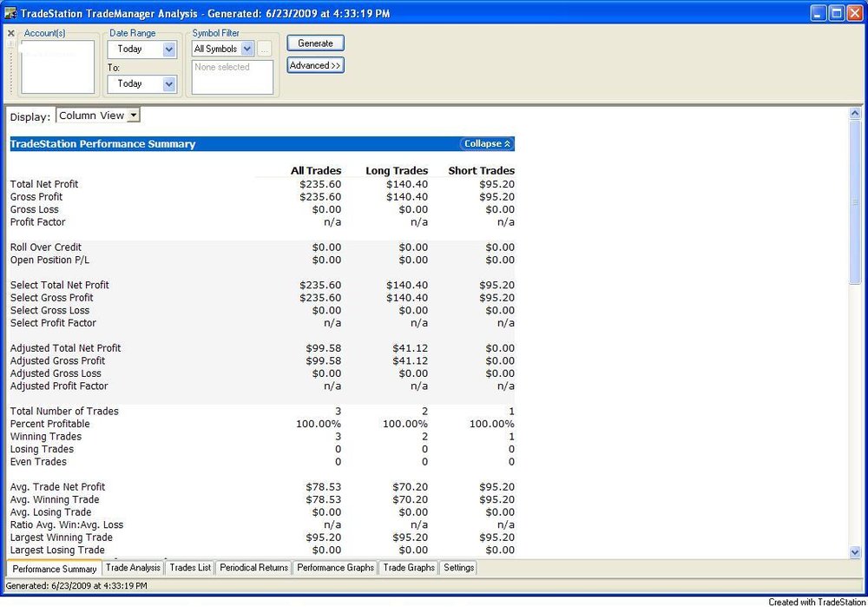
Task: Click the 'None selected' symbol list box
Action: point(233,77)
